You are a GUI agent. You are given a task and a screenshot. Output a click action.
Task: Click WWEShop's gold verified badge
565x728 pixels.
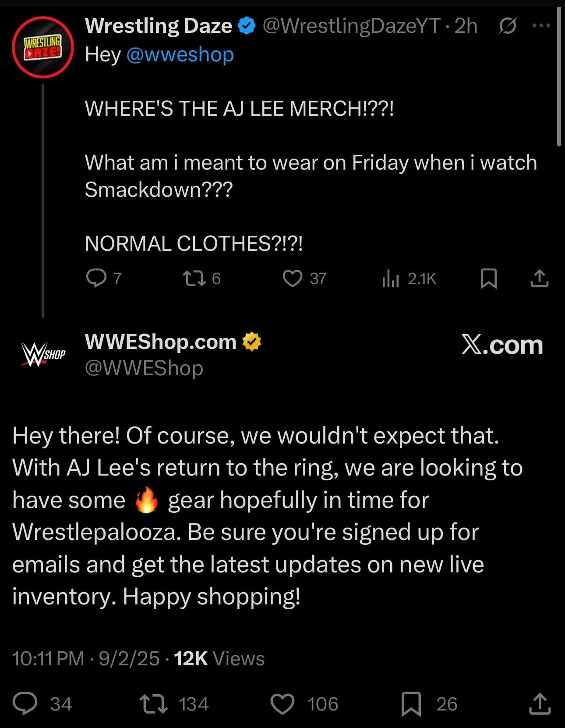[252, 342]
